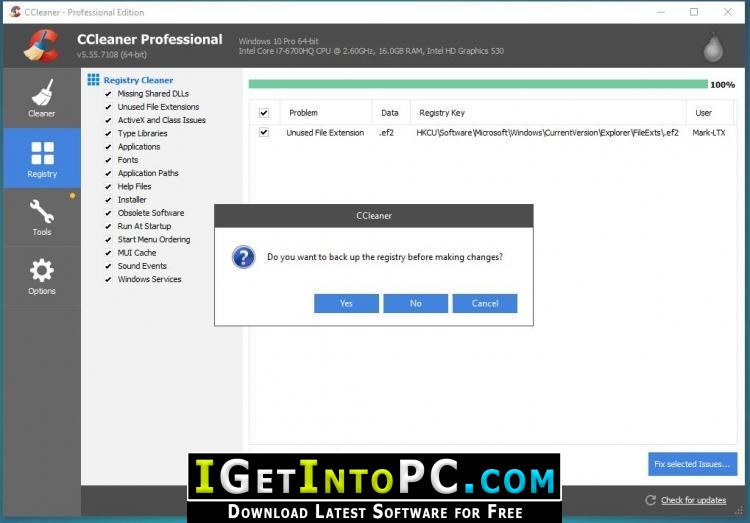Toggle Missing Shared DLLs option
Screen dimensions: 750x523
(x=108, y=94)
